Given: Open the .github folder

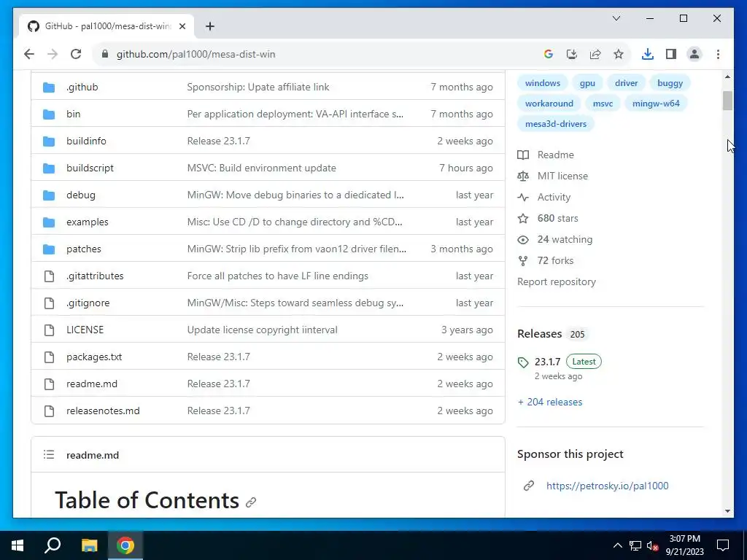Looking at the screenshot, I should [82, 87].
